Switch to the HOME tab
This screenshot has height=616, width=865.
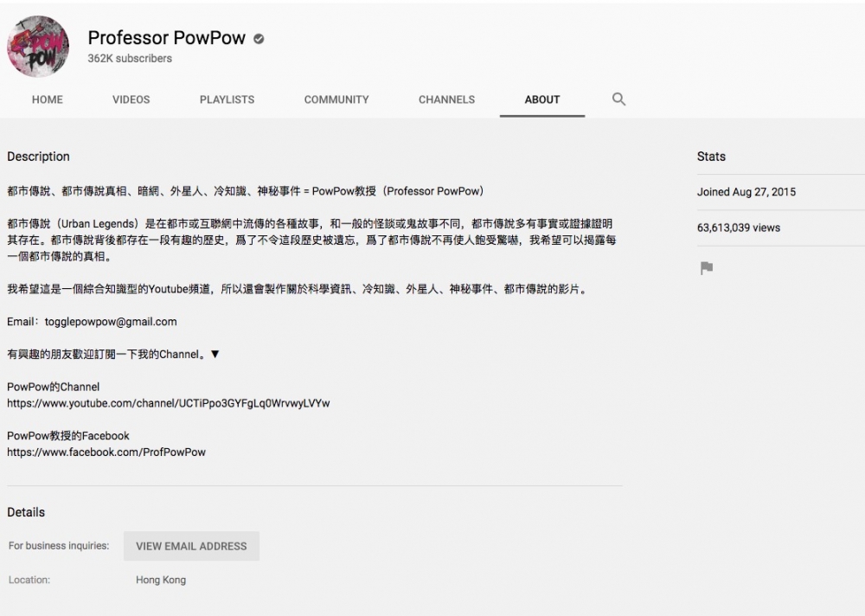click(x=48, y=99)
